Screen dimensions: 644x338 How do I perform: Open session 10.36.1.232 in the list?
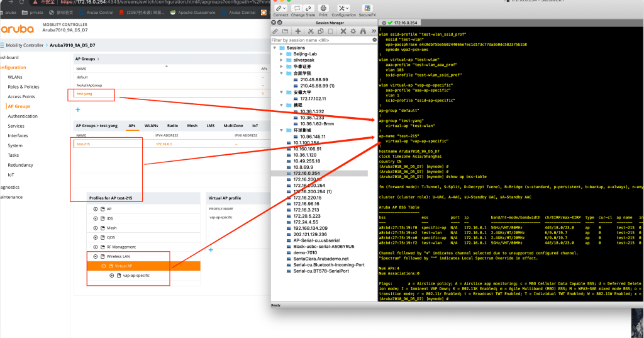312,111
